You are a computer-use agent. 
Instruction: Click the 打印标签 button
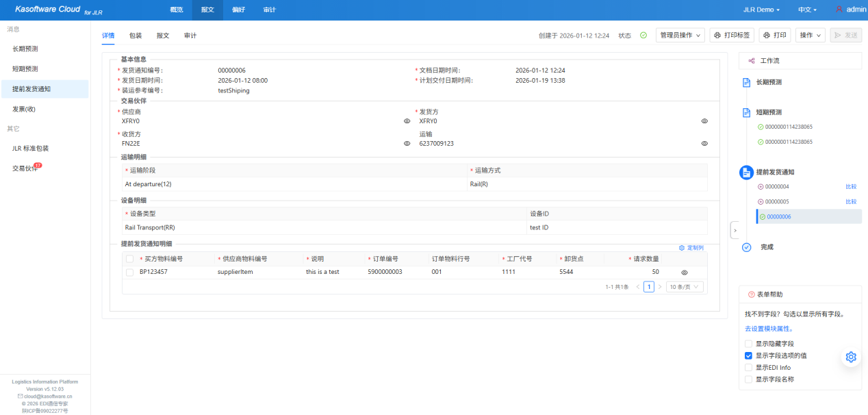pos(732,36)
